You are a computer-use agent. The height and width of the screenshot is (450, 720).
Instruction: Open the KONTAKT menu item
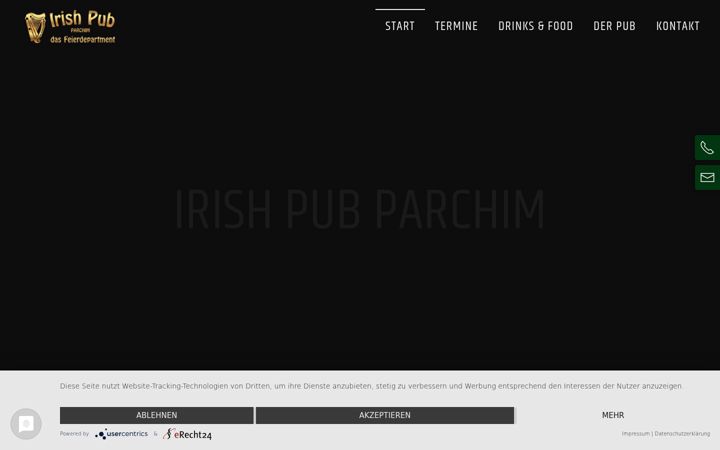click(678, 26)
